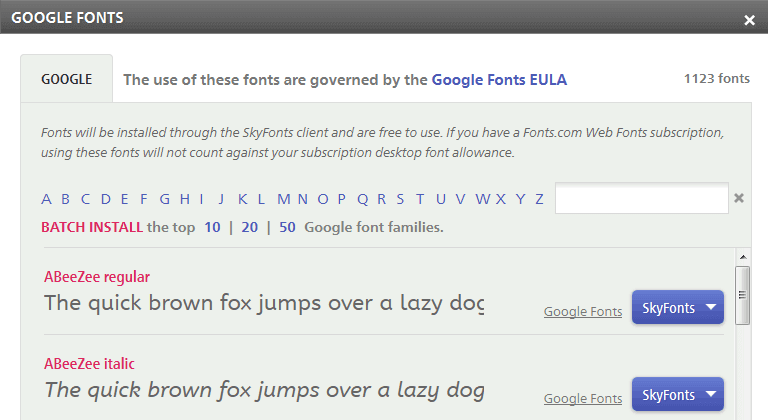The image size is (768, 420).
Task: Open the Google Fonts EULA link
Action: tap(499, 79)
